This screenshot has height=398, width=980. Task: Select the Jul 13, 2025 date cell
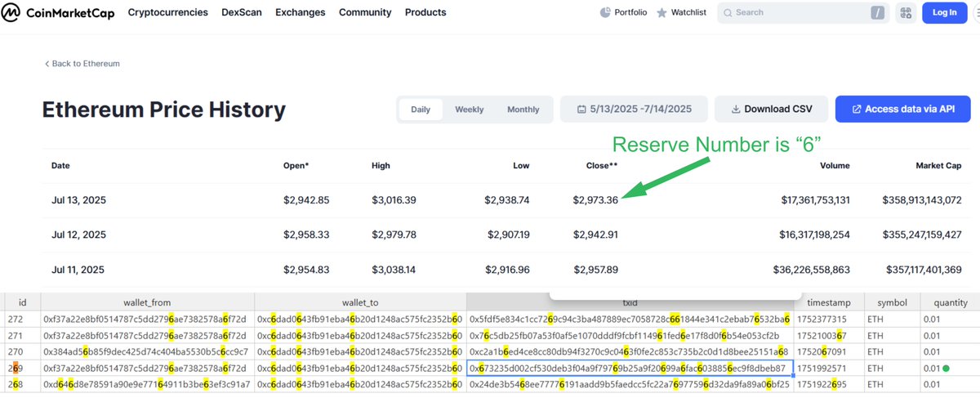[78, 200]
